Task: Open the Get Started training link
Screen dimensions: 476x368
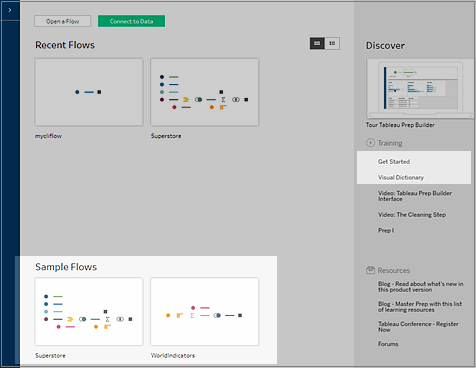Action: point(394,162)
